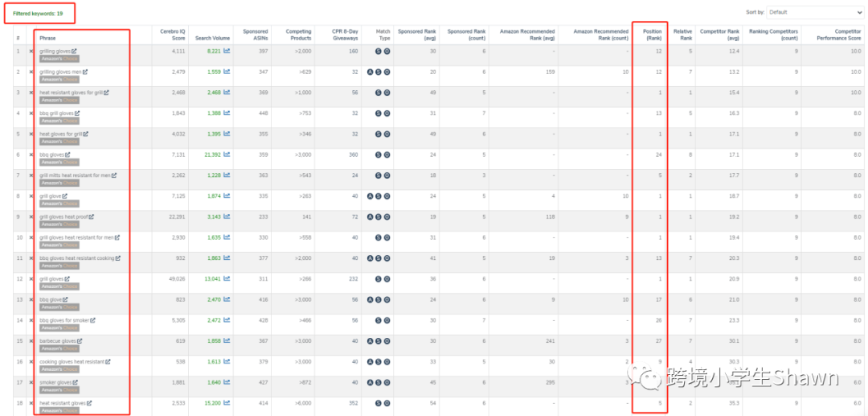Click external link icon beside 'barbecue gloves'
Viewport: 868px width, 416px height.
click(x=80, y=340)
